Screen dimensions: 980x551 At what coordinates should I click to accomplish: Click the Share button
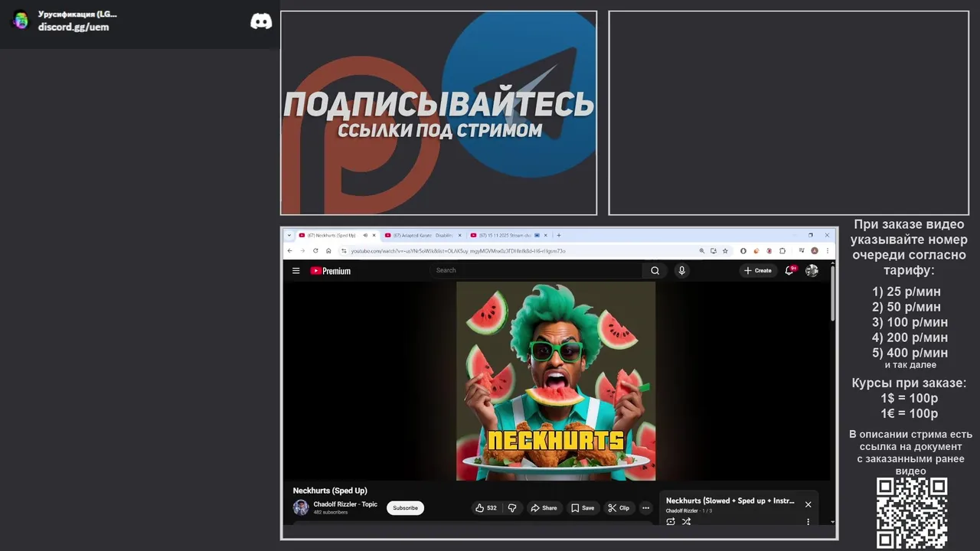544,508
